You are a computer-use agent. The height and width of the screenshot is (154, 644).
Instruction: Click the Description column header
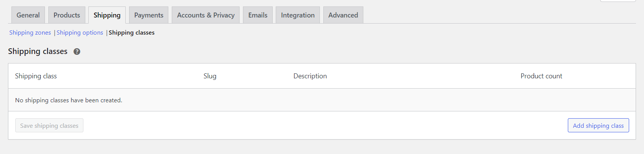click(310, 76)
